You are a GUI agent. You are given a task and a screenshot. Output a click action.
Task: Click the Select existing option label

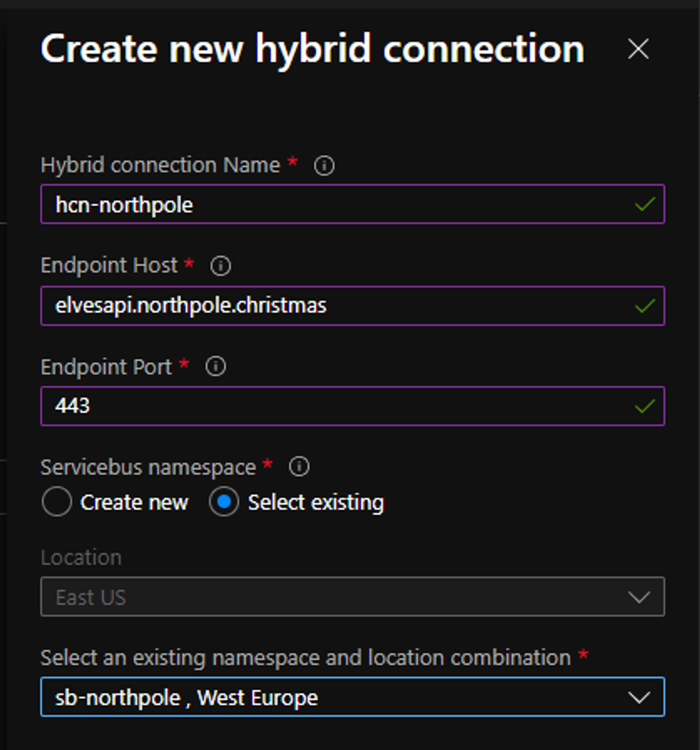pyautogui.click(x=316, y=503)
